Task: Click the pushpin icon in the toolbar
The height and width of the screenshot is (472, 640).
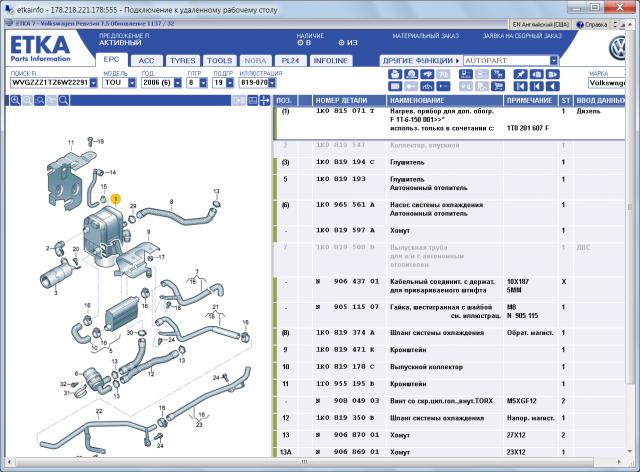Action: 520,74
